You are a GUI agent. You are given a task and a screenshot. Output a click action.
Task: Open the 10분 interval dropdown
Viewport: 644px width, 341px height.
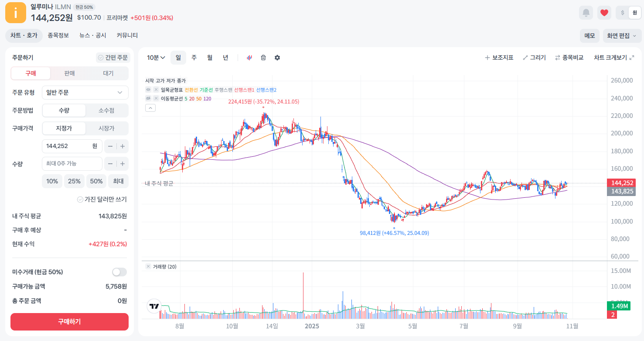coord(156,58)
